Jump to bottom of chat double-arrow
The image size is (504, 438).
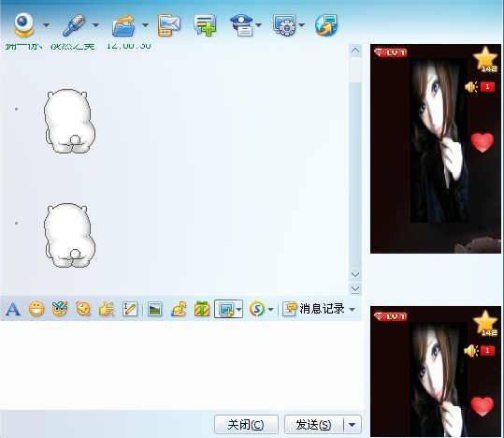tap(355, 289)
